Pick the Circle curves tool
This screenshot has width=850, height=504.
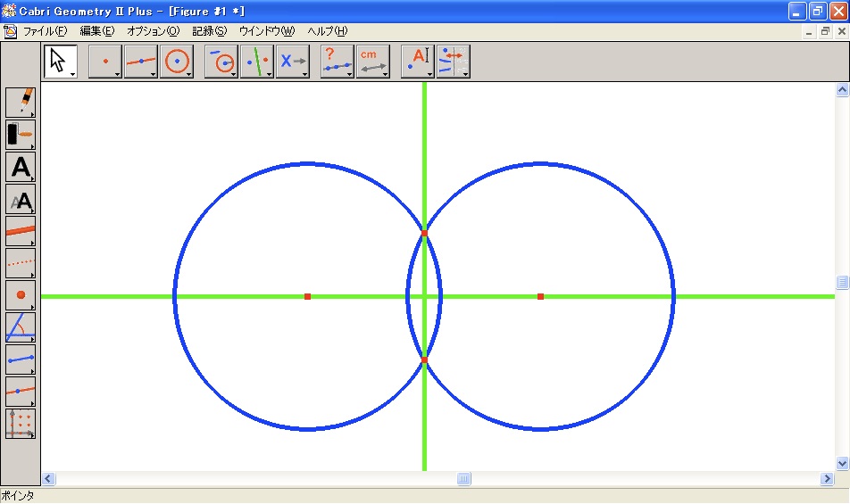[177, 62]
